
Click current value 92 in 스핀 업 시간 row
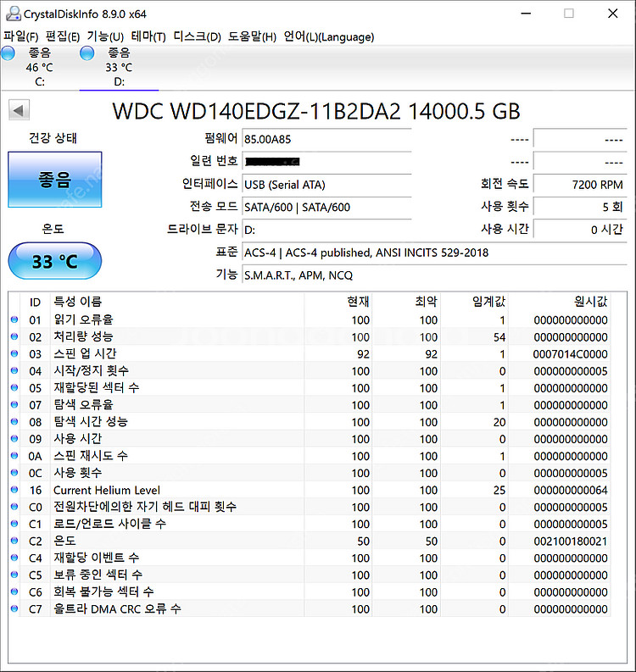click(363, 354)
